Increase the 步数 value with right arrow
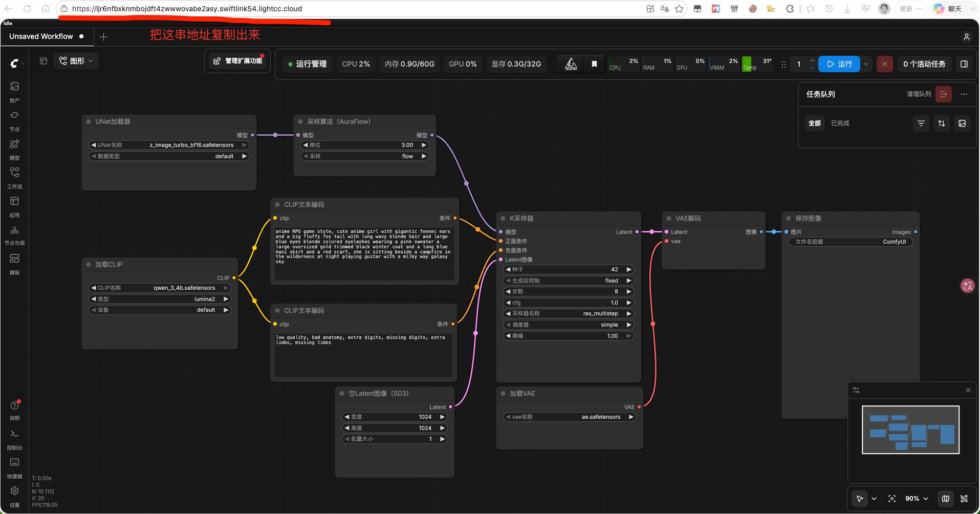Viewport: 980px width, 514px height. pyautogui.click(x=629, y=292)
